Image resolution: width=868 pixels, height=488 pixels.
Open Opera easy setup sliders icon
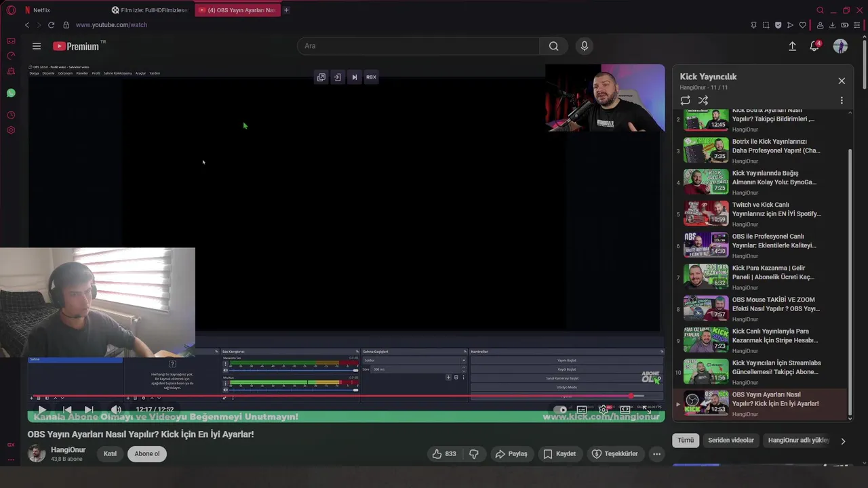click(x=857, y=25)
